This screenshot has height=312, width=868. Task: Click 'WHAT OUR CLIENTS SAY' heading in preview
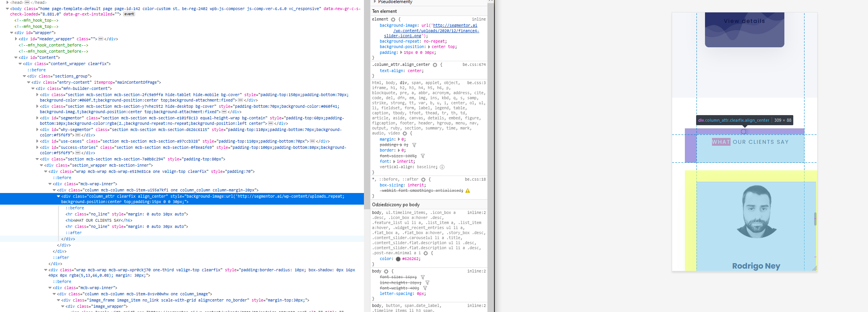pos(750,142)
